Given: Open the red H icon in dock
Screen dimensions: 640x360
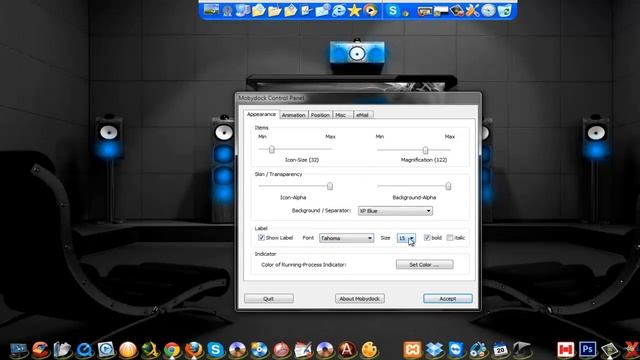Looking at the screenshot, I should click(x=566, y=350).
